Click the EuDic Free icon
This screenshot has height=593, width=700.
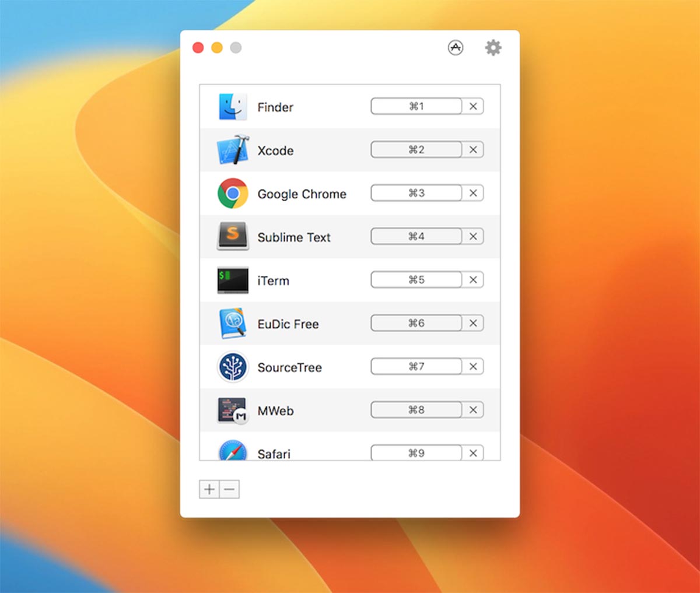click(233, 324)
